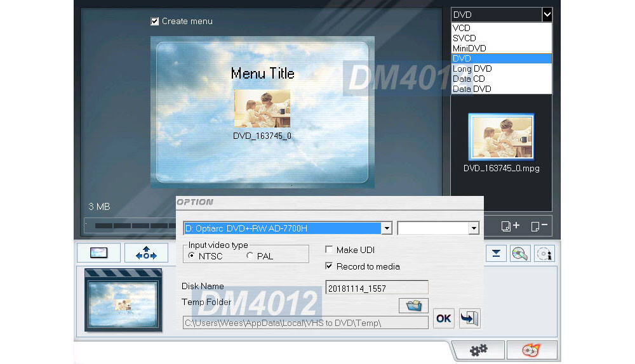Click the move arrows layout icon
635x364 pixels.
[146, 253]
